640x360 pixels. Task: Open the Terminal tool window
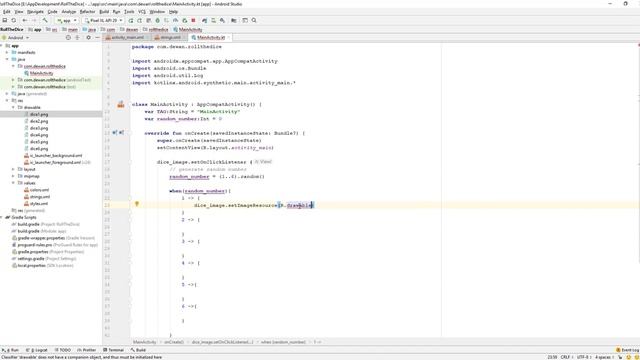pyautogui.click(x=113, y=350)
